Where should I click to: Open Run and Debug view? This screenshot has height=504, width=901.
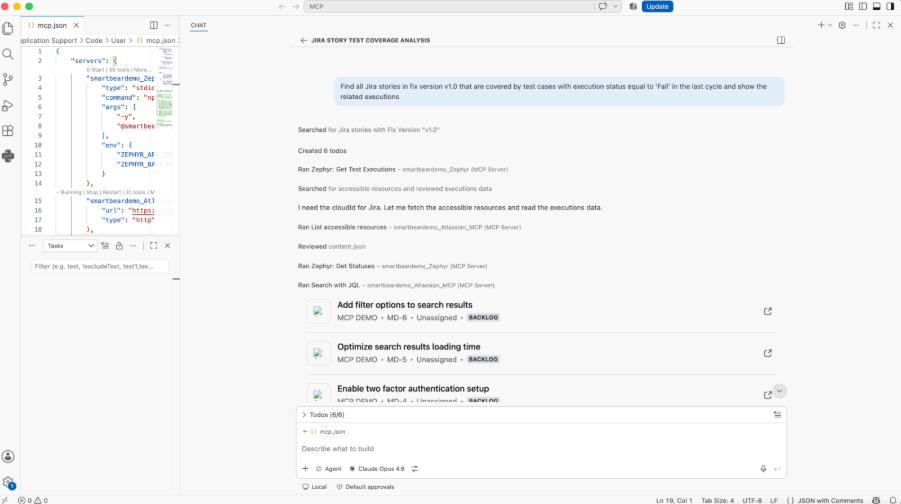point(8,105)
